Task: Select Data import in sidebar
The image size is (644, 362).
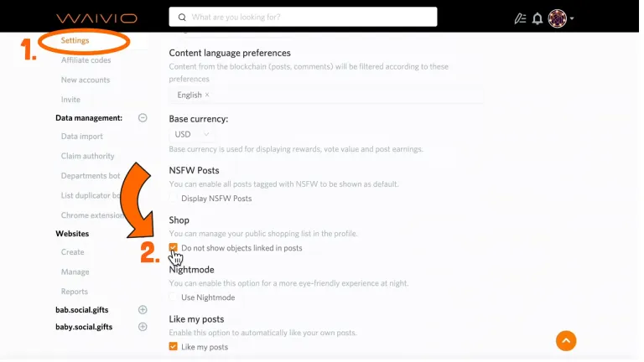Action: click(x=81, y=137)
